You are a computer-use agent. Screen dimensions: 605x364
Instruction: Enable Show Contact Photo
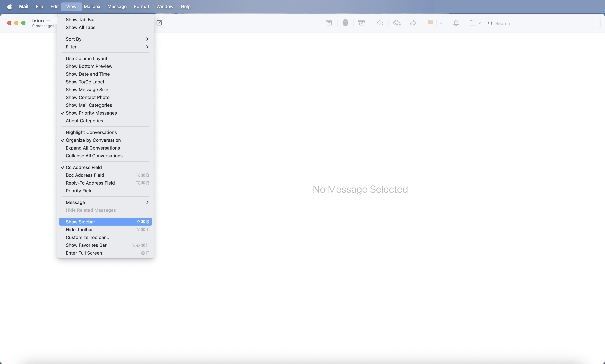pos(106,97)
